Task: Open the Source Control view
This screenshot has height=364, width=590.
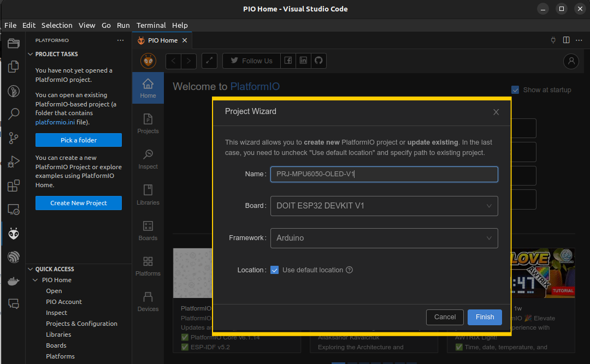Action: coord(14,138)
